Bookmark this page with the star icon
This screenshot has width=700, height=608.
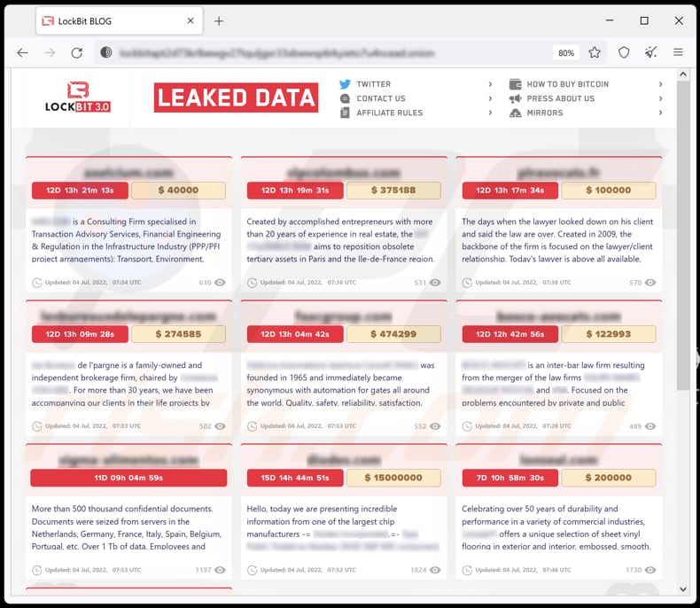click(x=595, y=52)
